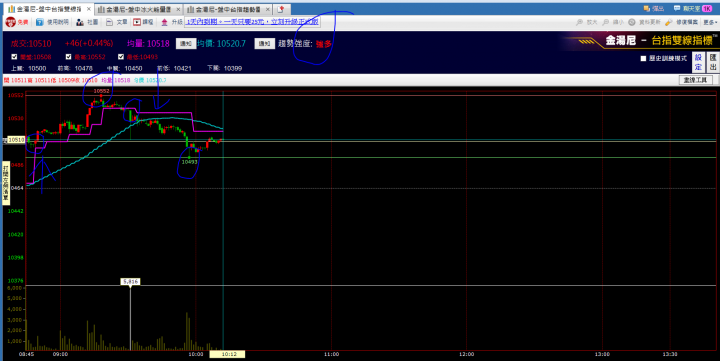Switch to the 盤中台指趨動量 tab
This screenshot has height=361, width=720.
[x=228, y=9]
